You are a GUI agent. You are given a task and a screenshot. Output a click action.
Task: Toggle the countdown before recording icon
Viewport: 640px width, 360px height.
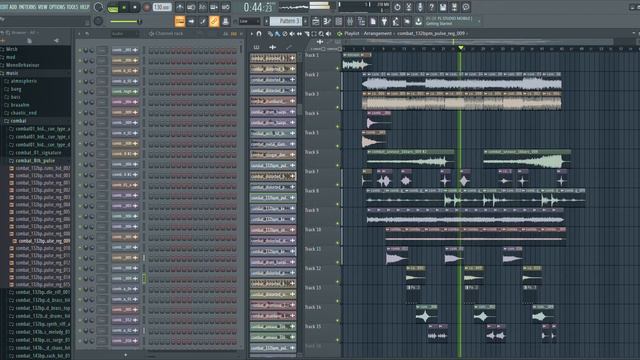coord(202,7)
